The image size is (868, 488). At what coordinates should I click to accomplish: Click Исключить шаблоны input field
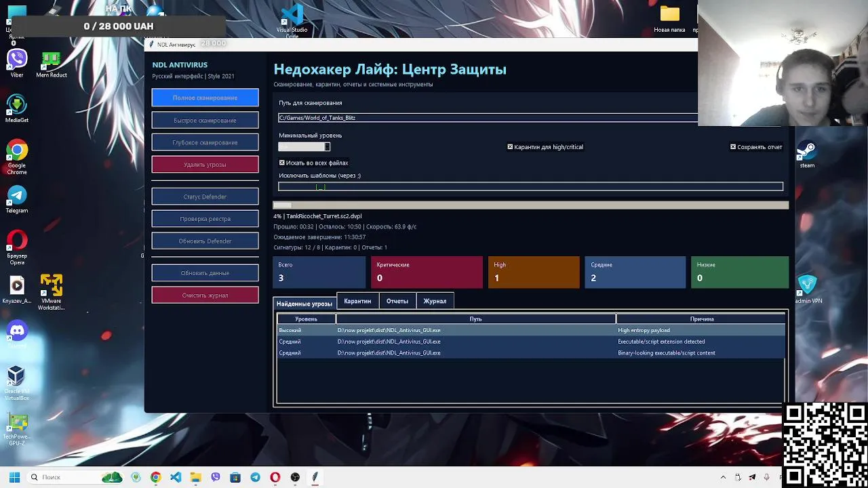[x=531, y=186]
